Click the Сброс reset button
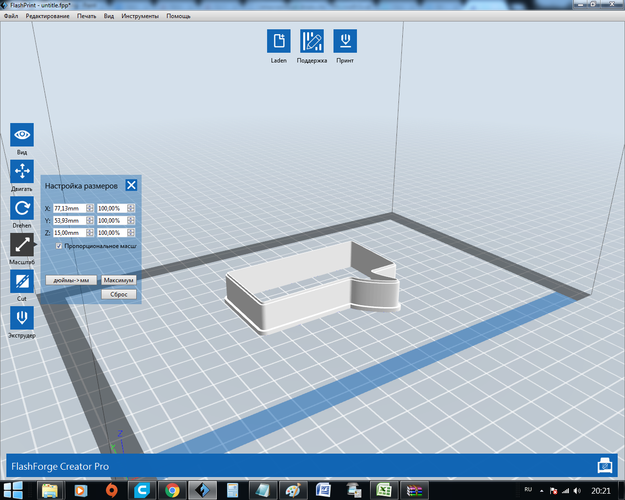The image size is (625, 500). (118, 294)
